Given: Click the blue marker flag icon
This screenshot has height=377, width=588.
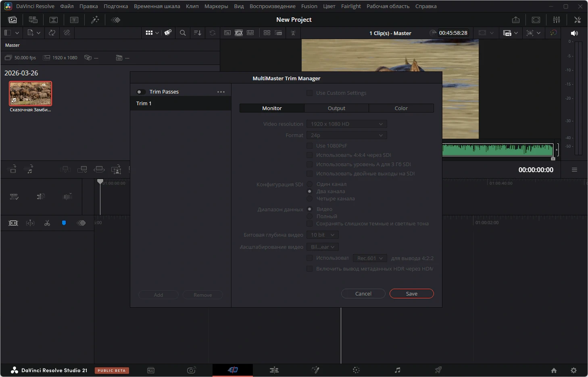Looking at the screenshot, I should click(64, 223).
